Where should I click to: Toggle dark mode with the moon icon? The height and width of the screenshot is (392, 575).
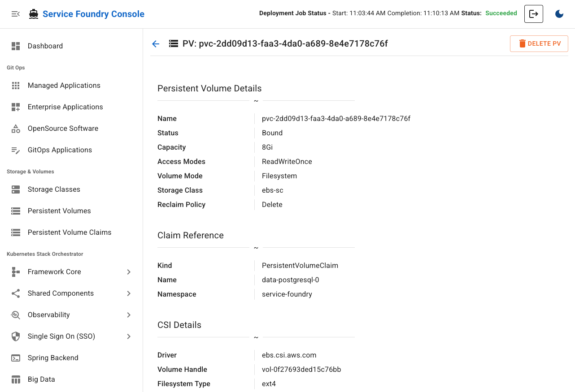(x=559, y=14)
